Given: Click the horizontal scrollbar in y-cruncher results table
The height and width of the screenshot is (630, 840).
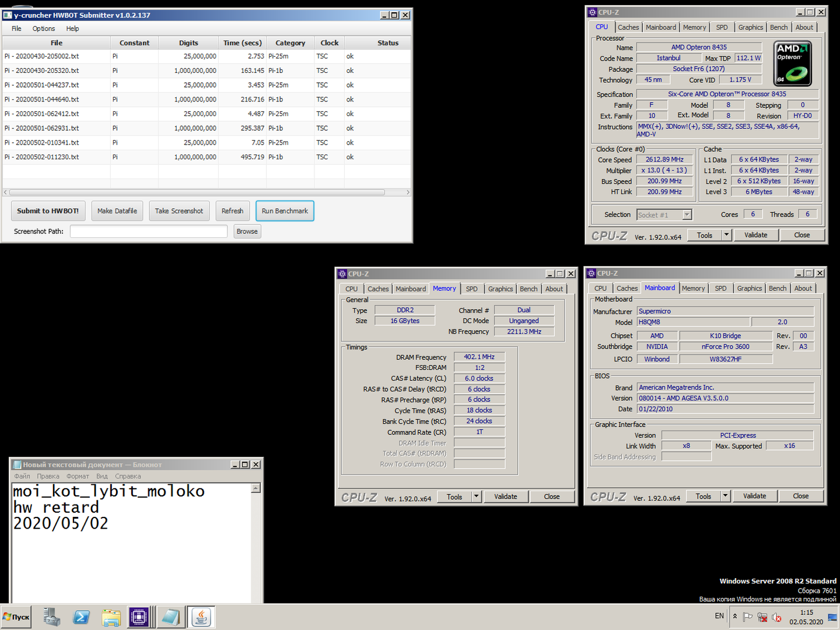Looking at the screenshot, I should pyautogui.click(x=197, y=192).
